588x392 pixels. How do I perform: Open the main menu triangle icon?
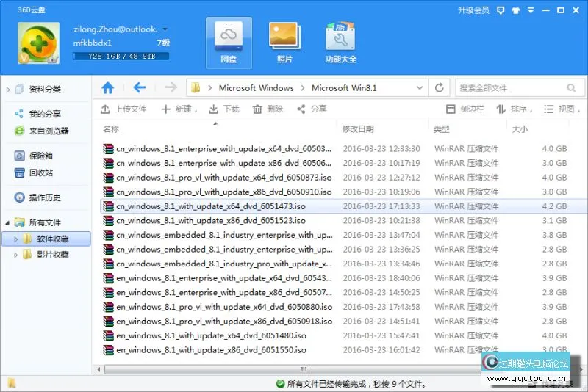[531, 10]
